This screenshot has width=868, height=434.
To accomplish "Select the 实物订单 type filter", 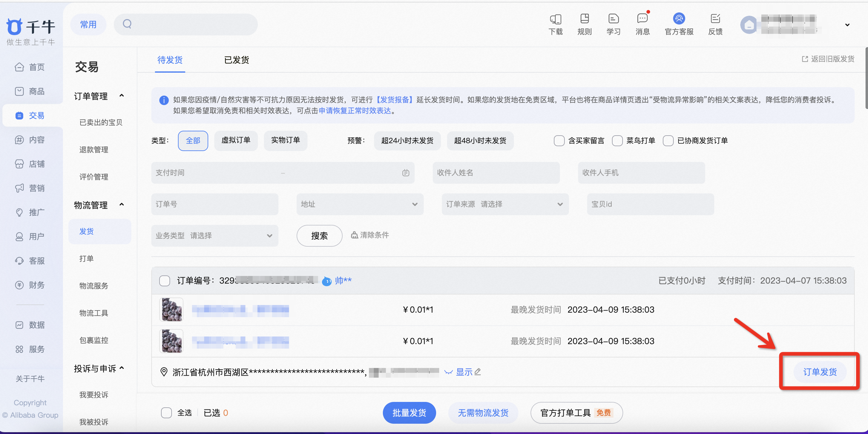I will [285, 140].
